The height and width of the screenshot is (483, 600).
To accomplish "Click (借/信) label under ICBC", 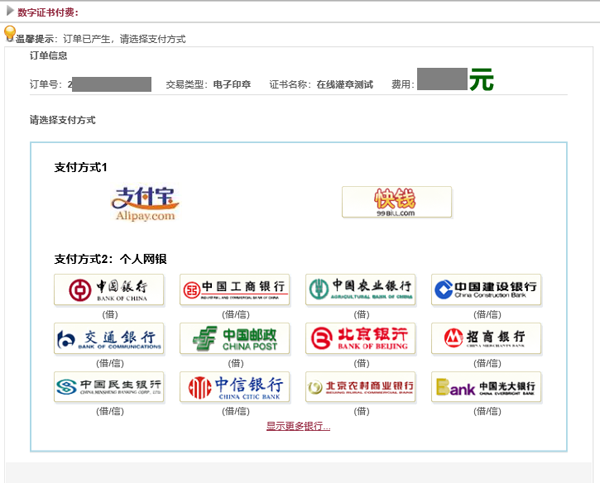I will pos(236,315).
